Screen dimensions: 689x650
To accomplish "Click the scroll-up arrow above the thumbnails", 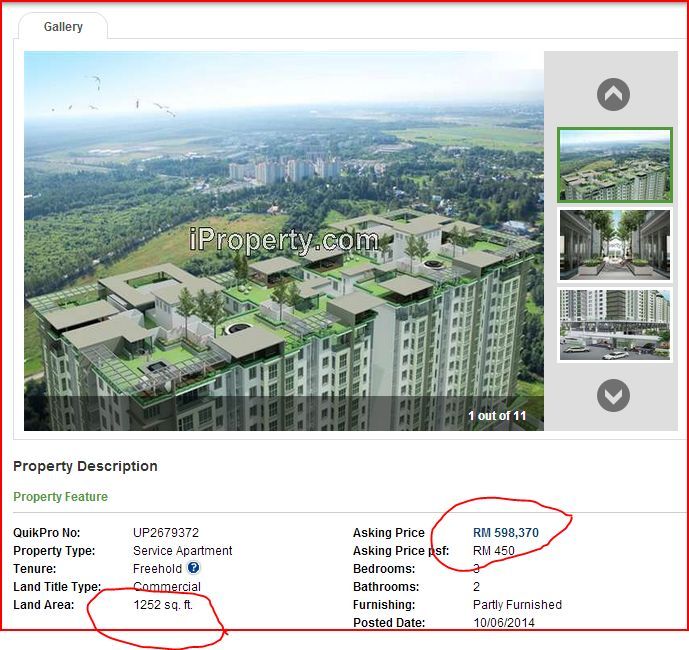I will pyautogui.click(x=613, y=95).
